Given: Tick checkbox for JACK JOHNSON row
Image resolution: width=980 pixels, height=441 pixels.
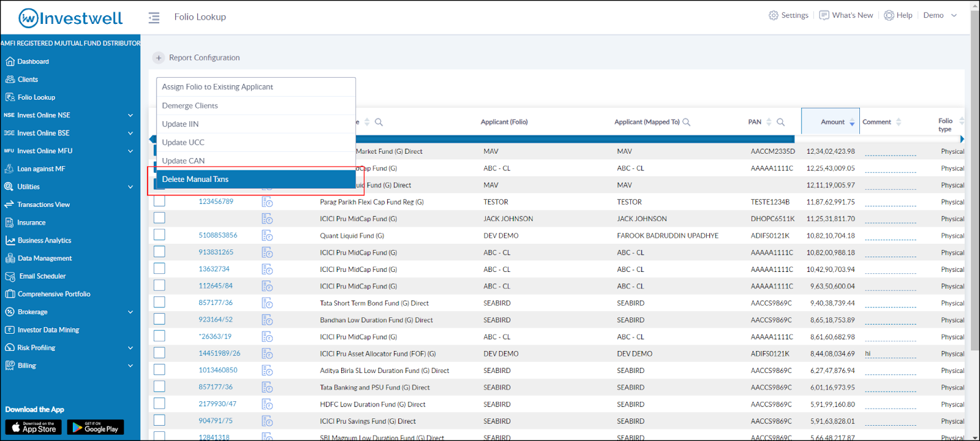Looking at the screenshot, I should point(159,217).
